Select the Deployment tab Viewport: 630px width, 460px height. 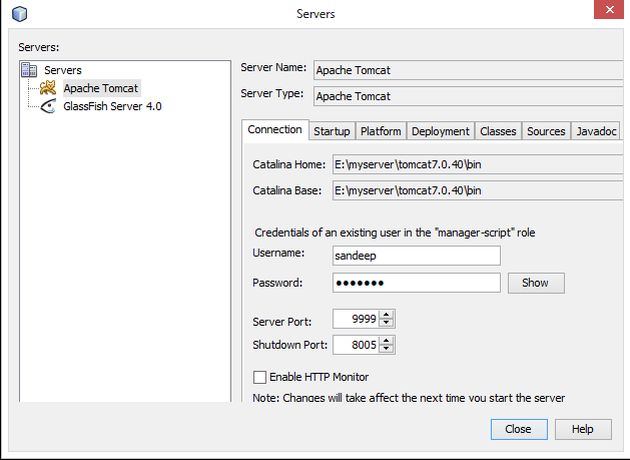click(x=440, y=131)
